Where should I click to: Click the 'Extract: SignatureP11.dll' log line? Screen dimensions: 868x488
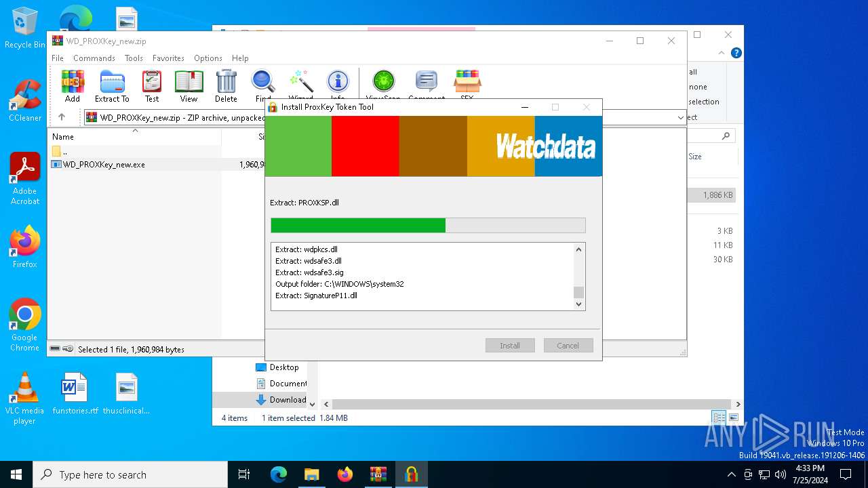coord(316,296)
